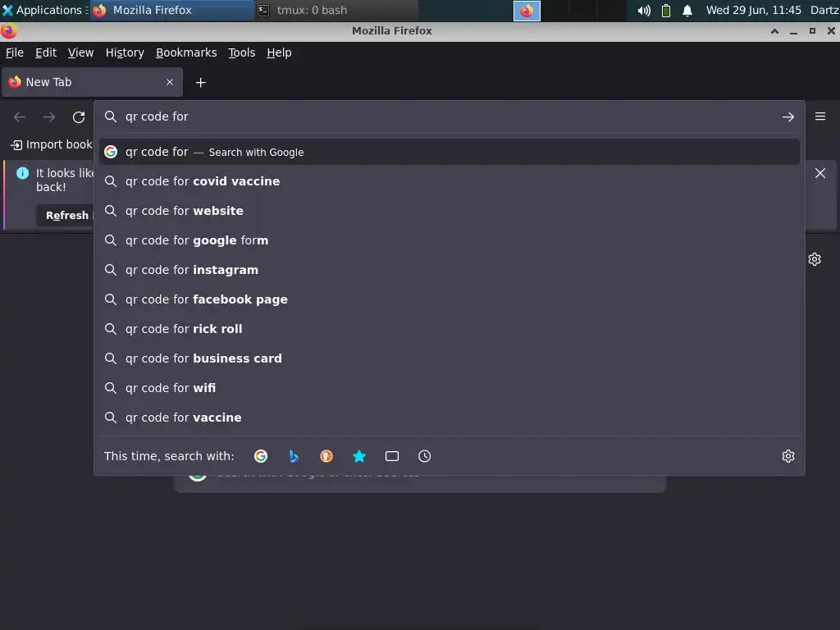The image size is (840, 630).
Task: Switch to tmux bash terminal window
Action: [336, 10]
